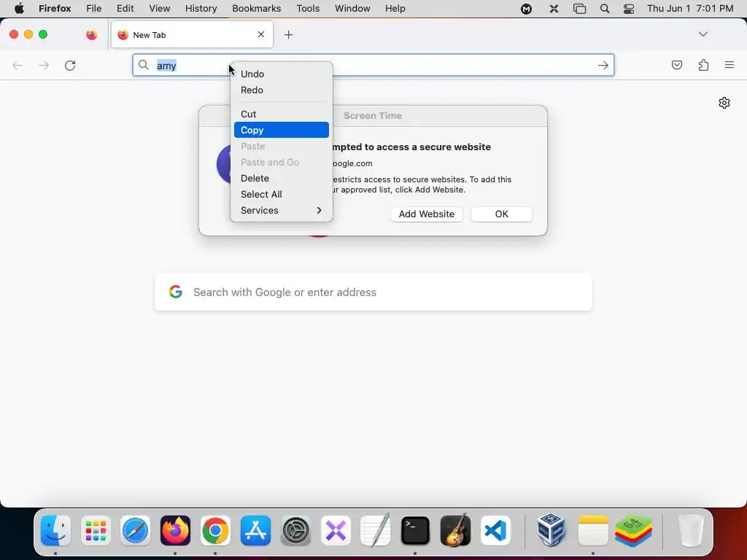Click the search magnifier in address bar
This screenshot has height=560, width=747.
pyautogui.click(x=144, y=65)
